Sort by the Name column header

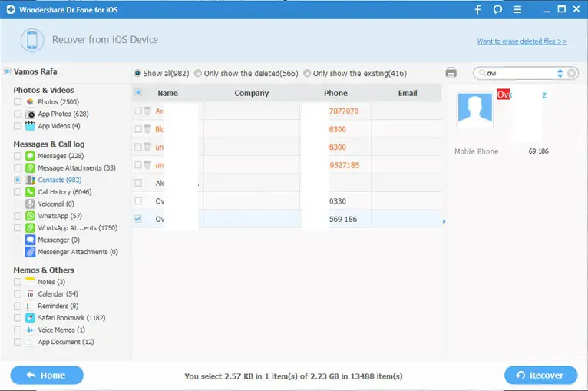[167, 93]
